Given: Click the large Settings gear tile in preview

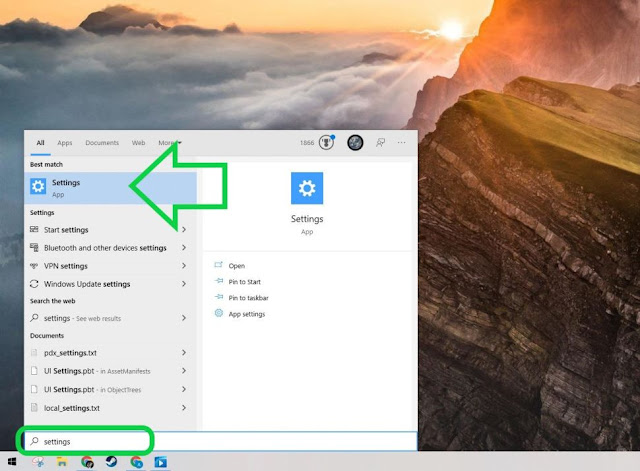Looking at the screenshot, I should tap(307, 188).
